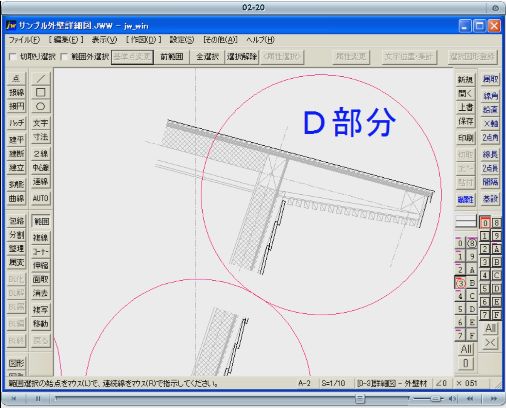Choose the 伸縮 extend/trim tool
506x409 pixels.
[x=40, y=266]
